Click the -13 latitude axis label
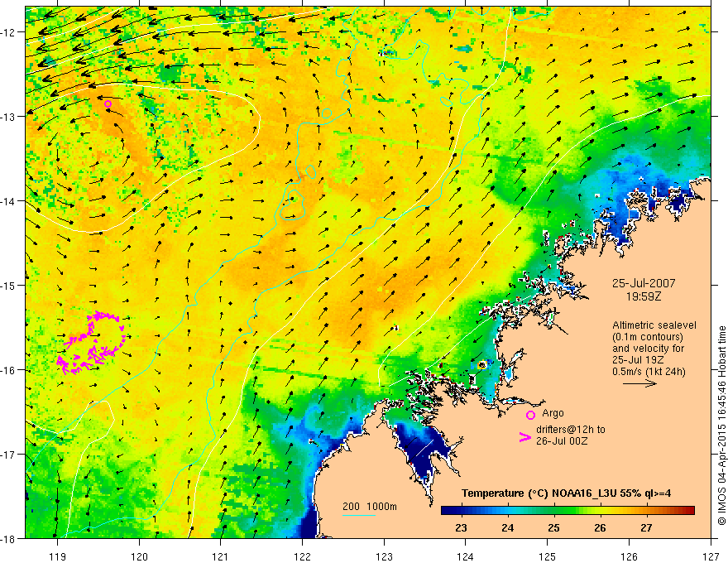Viewport: 728px width, 563px height. pos(9,117)
